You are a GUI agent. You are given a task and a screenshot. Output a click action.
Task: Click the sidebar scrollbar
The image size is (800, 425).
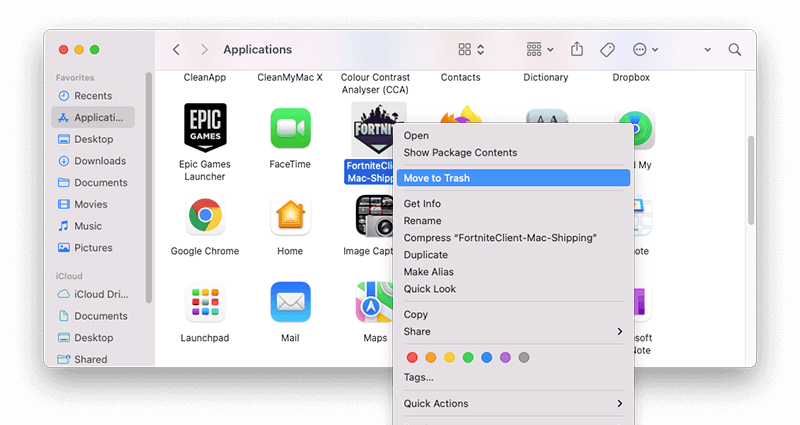tap(149, 188)
